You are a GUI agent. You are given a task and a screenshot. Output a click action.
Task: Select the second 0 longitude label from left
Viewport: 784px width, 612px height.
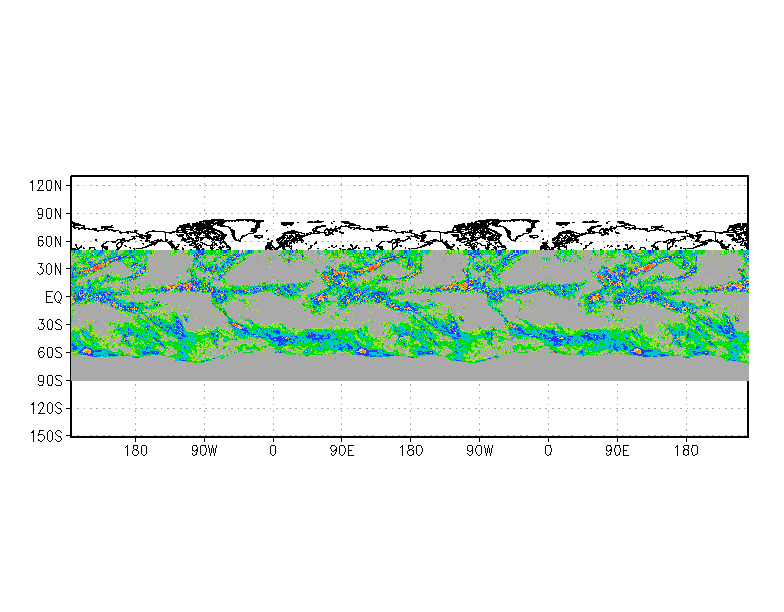coord(548,451)
